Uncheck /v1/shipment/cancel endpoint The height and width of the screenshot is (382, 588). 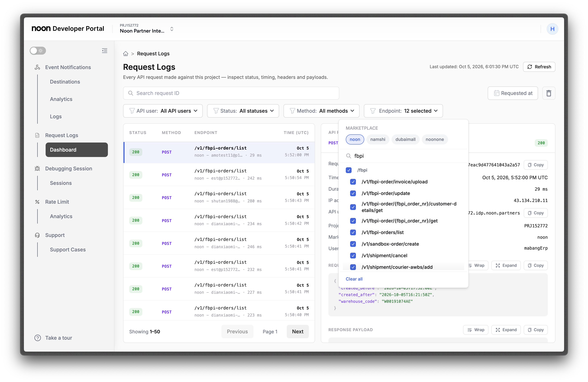click(x=353, y=255)
